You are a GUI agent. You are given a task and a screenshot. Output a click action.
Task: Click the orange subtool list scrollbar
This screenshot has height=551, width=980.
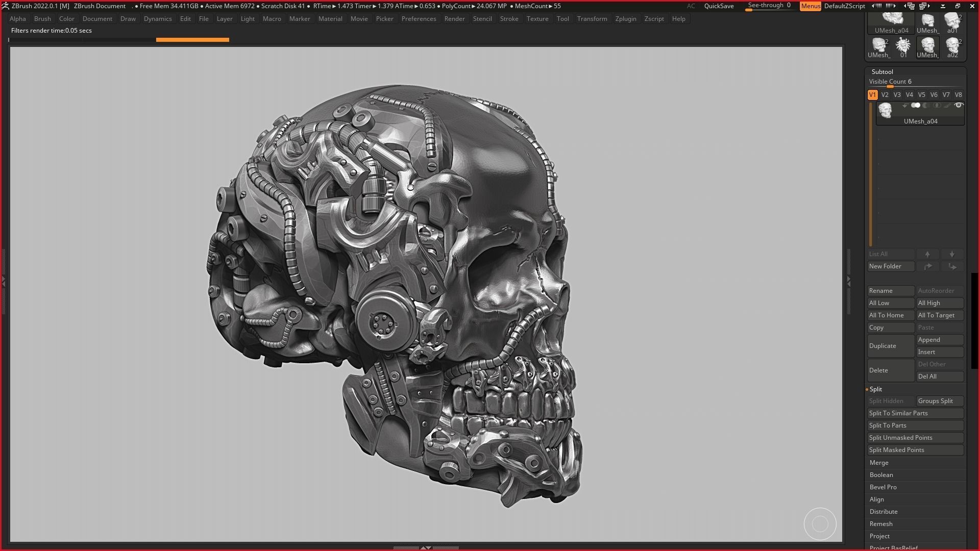point(871,174)
